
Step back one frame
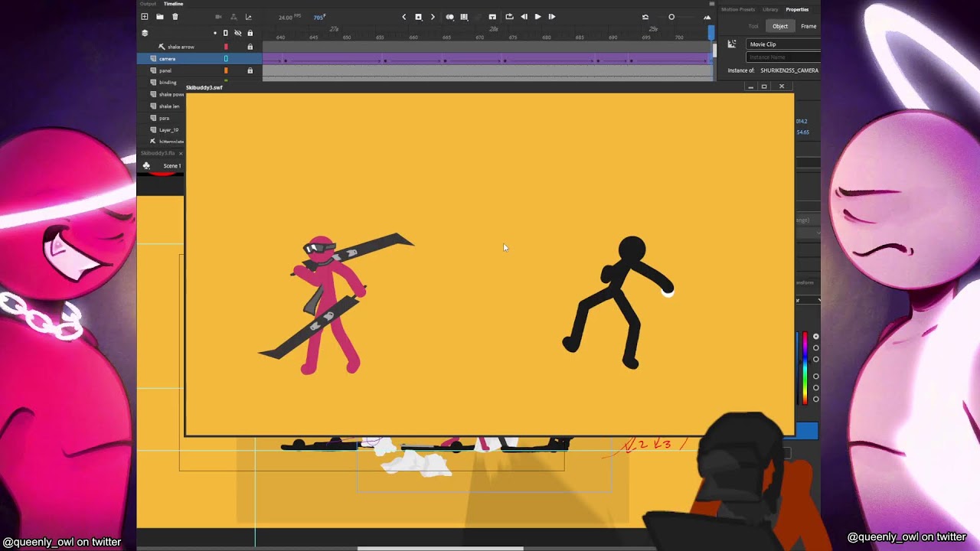coord(524,17)
